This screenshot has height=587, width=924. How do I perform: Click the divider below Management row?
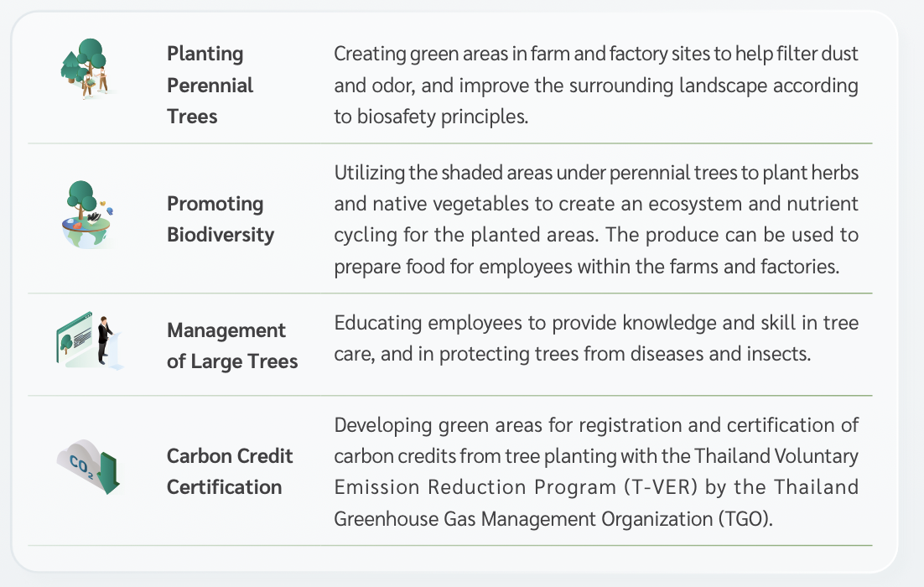coord(449,396)
